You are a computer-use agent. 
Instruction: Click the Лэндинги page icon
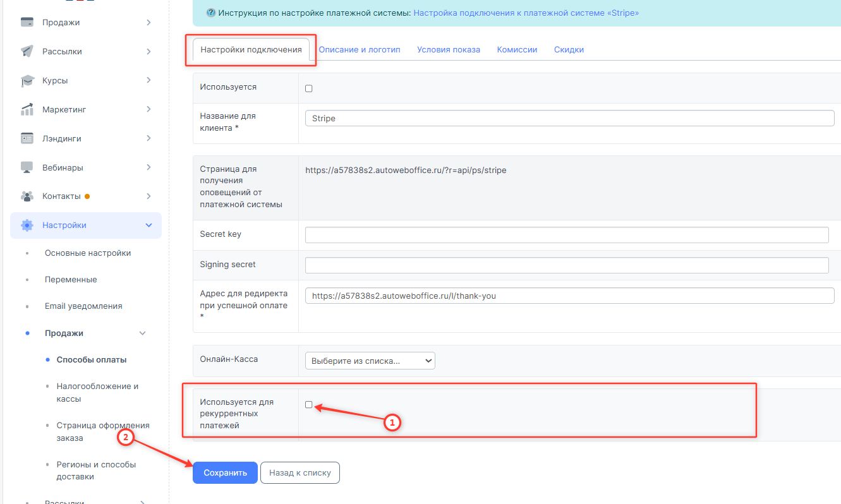pyautogui.click(x=27, y=138)
